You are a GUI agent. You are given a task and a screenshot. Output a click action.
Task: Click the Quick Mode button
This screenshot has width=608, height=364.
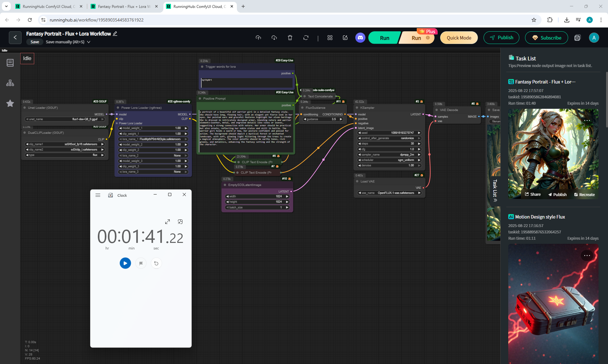point(459,38)
